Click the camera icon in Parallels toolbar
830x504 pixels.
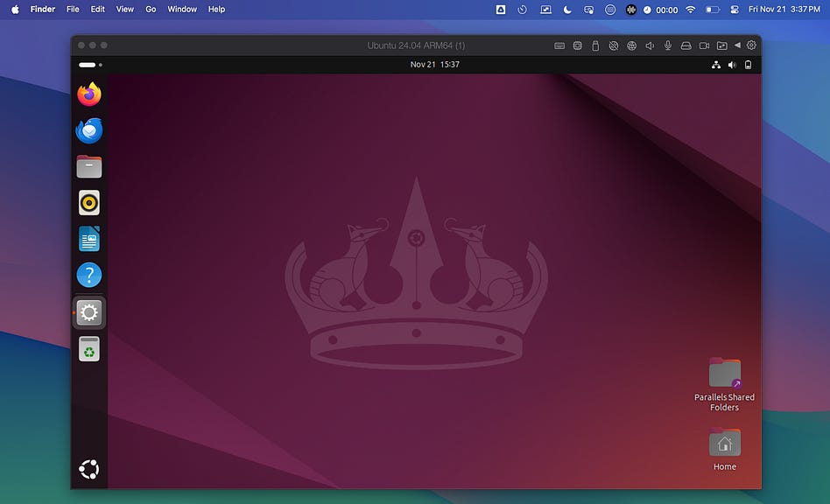(704, 45)
